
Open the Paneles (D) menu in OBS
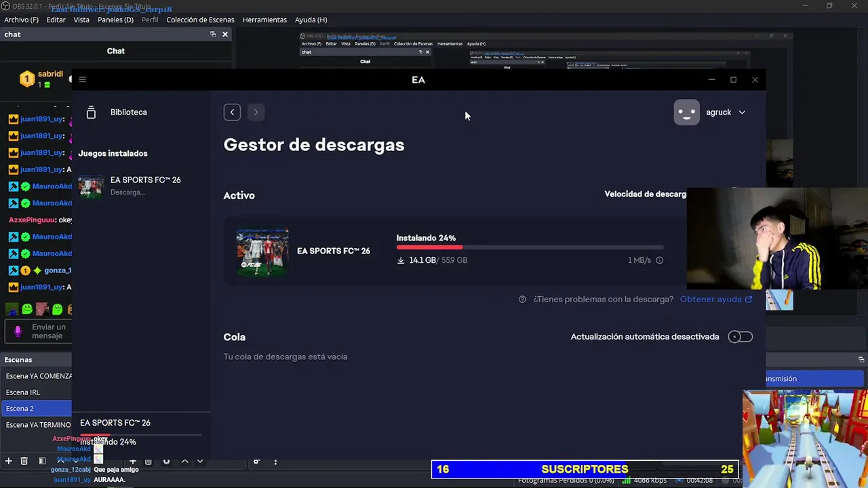coord(115,20)
